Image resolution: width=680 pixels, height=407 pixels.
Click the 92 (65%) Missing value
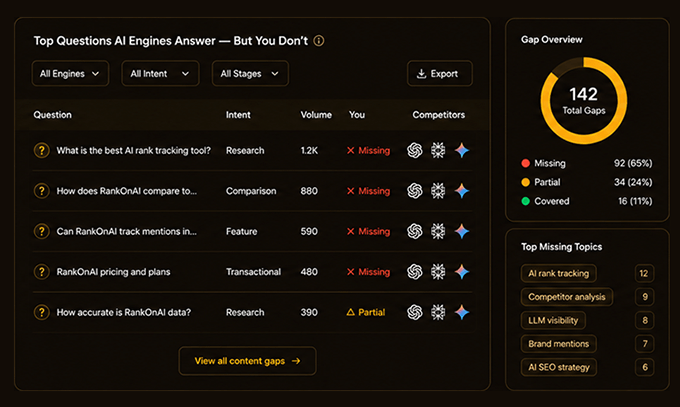[x=633, y=164]
